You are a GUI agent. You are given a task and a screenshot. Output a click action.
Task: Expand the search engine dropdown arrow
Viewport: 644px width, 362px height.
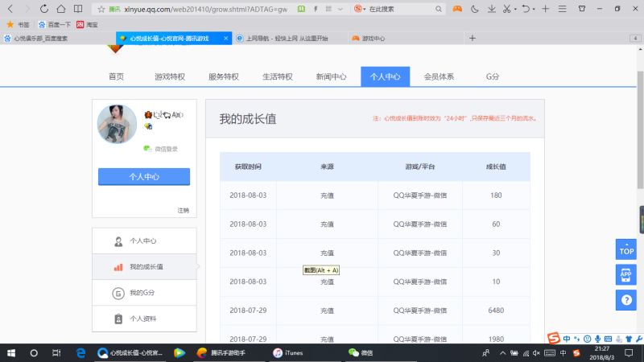[362, 9]
